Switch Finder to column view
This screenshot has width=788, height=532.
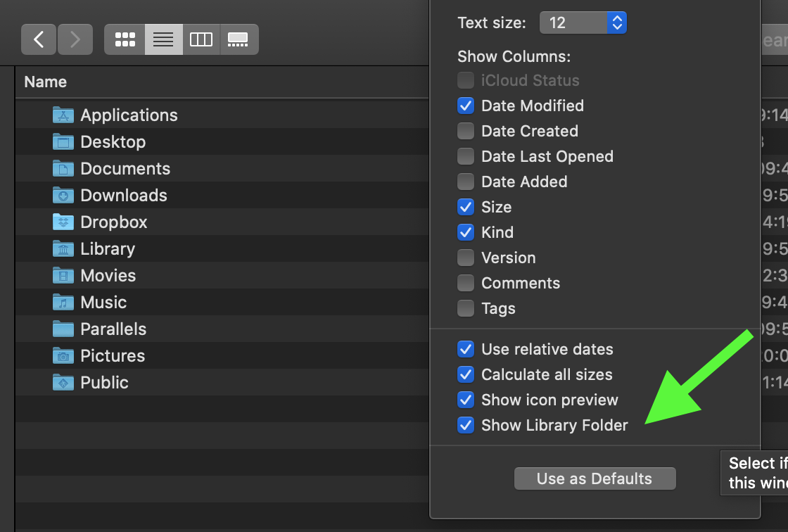pyautogui.click(x=201, y=39)
